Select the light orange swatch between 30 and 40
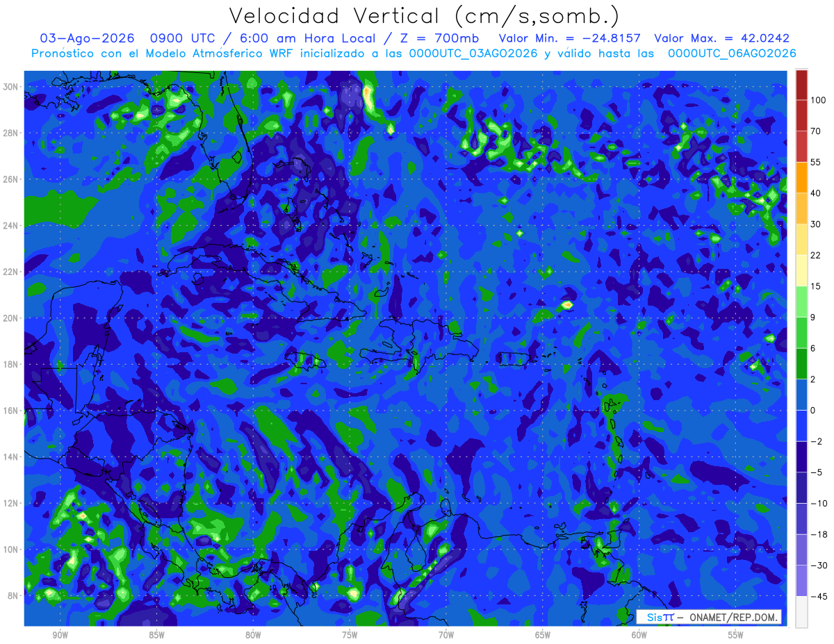834x644 pixels. tap(801, 208)
